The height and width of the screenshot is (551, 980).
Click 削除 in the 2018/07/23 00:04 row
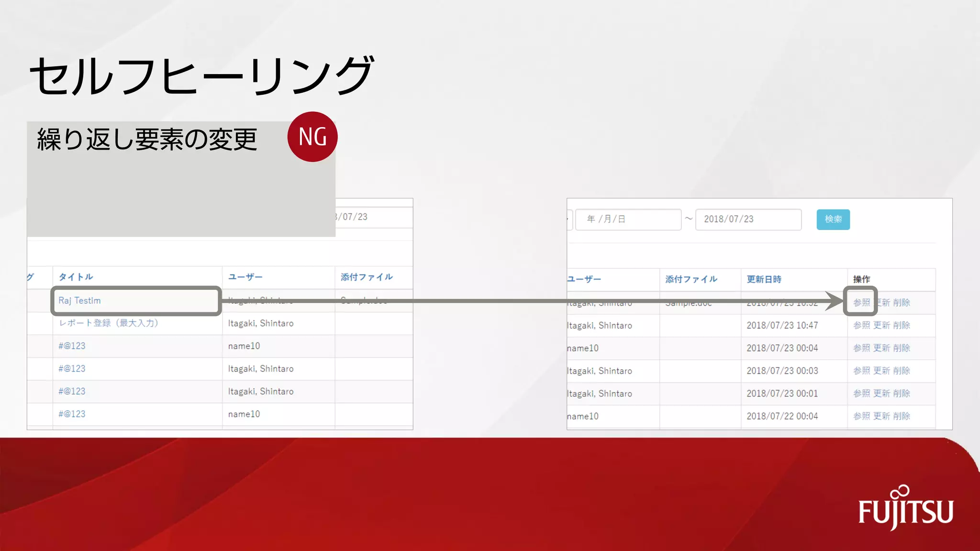click(x=902, y=348)
